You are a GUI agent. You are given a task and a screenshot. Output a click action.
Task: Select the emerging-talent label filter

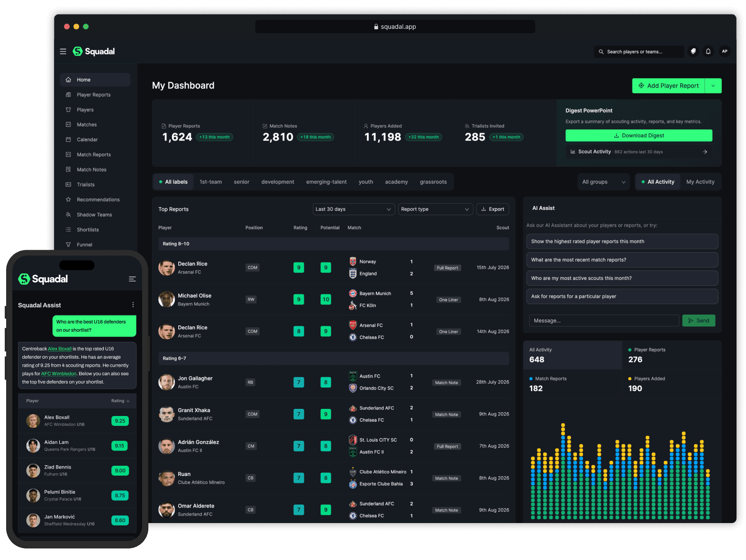326,182
